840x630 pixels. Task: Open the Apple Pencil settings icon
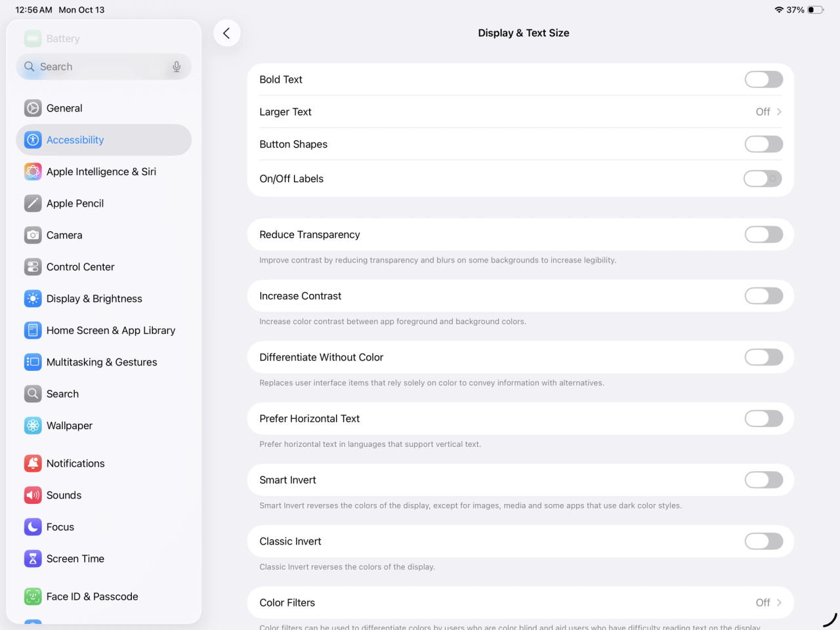33,203
